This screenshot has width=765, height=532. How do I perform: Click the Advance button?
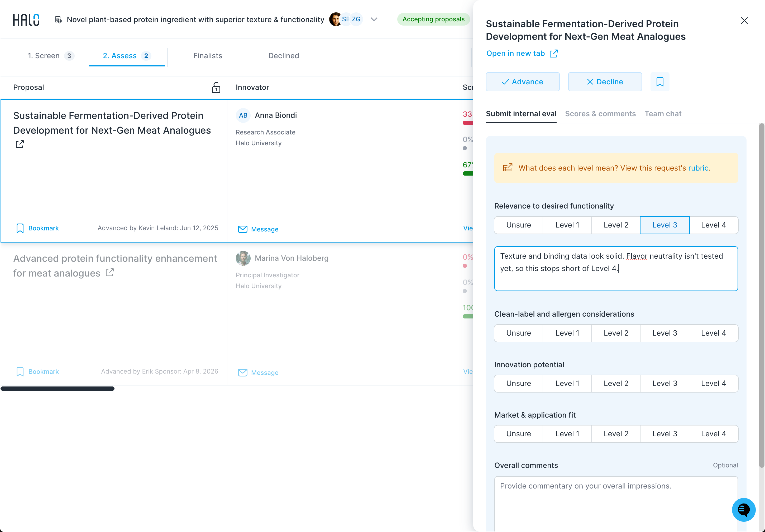tap(522, 81)
